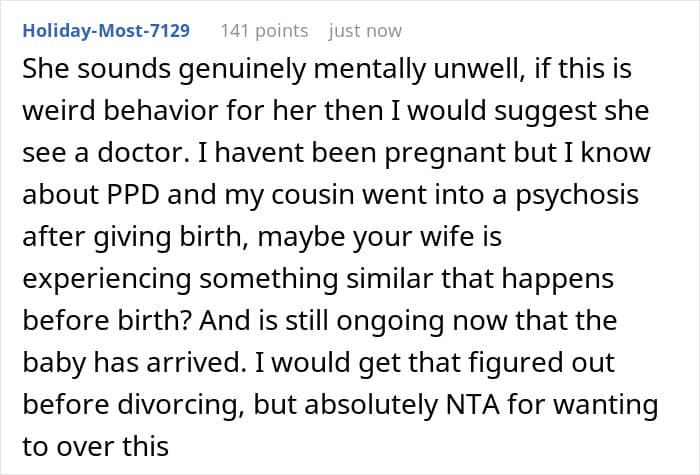Click the 141 points score
Image resolution: width=700 pixels, height=475 pixels.
pos(262,31)
